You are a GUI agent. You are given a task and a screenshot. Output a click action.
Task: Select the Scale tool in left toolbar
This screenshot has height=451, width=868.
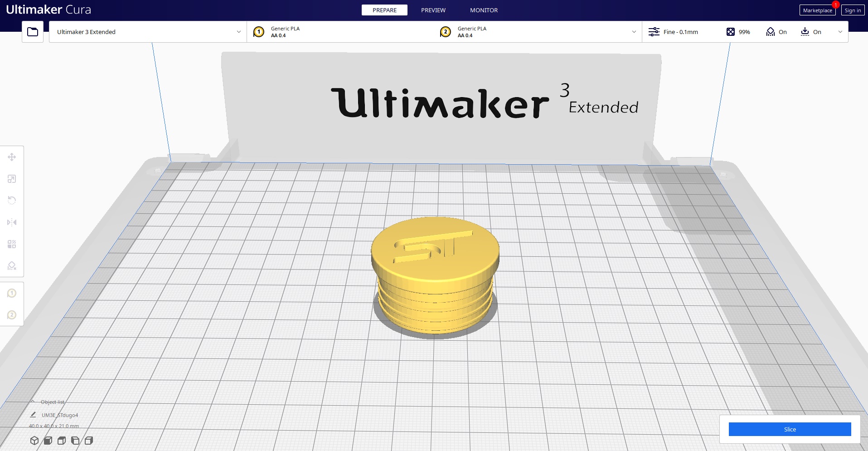click(12, 179)
